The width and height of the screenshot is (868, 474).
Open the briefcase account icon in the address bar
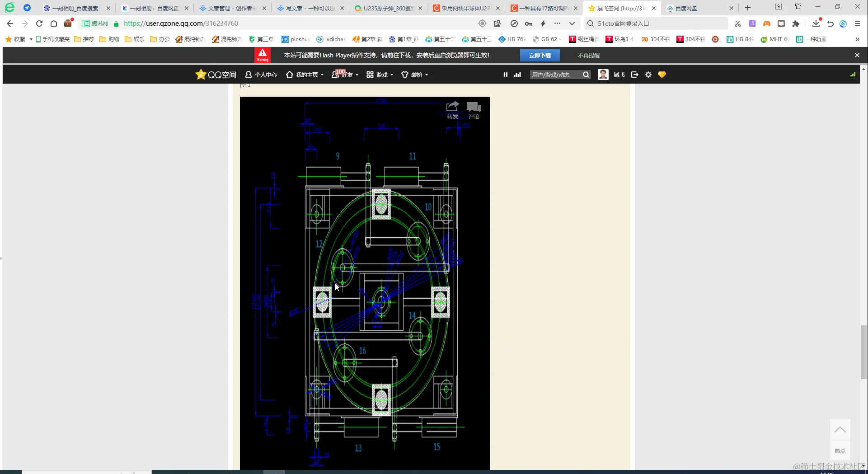68,23
